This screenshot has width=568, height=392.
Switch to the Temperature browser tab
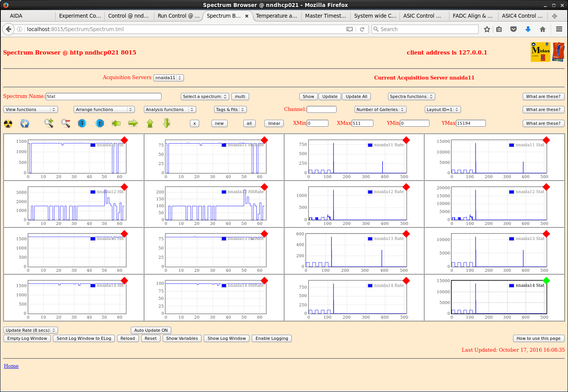tap(276, 16)
